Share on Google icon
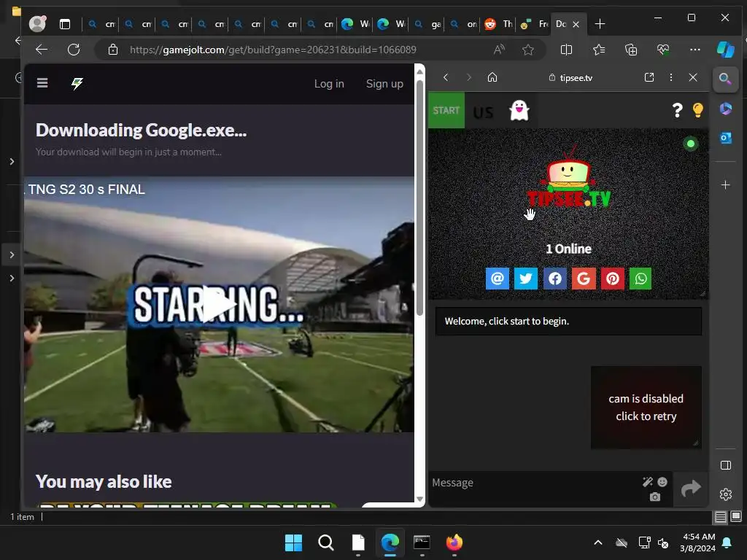Screen dimensions: 747x560 click(584, 278)
